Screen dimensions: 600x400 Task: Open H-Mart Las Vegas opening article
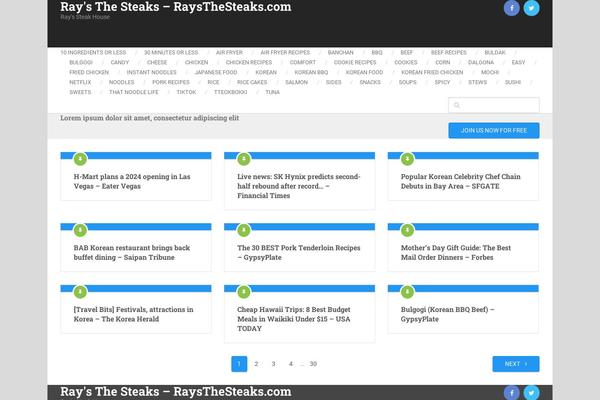click(132, 181)
